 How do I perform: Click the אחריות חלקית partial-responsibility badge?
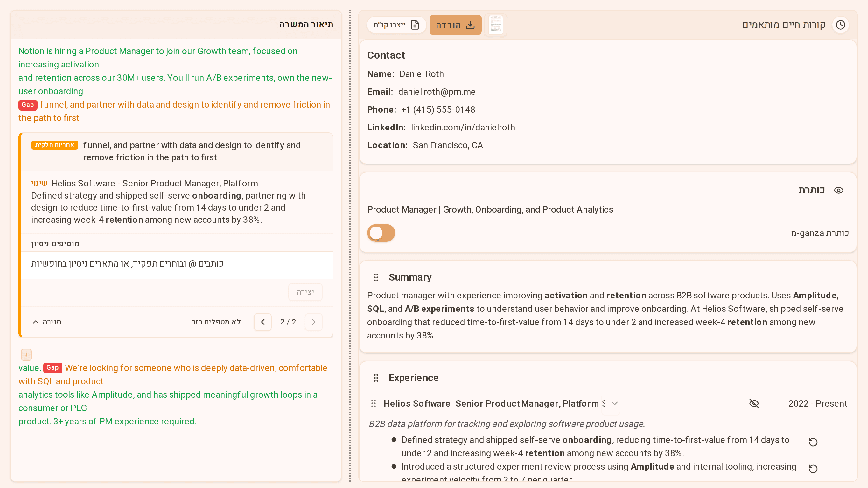coord(55,145)
